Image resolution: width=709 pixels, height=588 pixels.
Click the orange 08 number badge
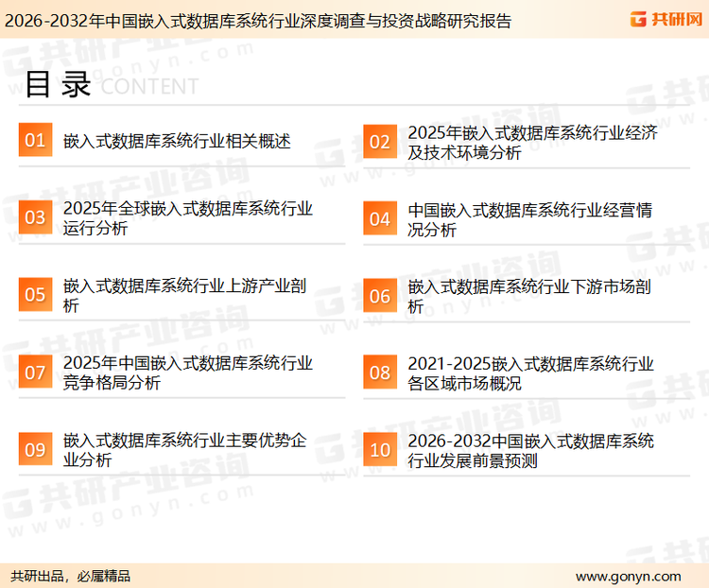pos(380,372)
